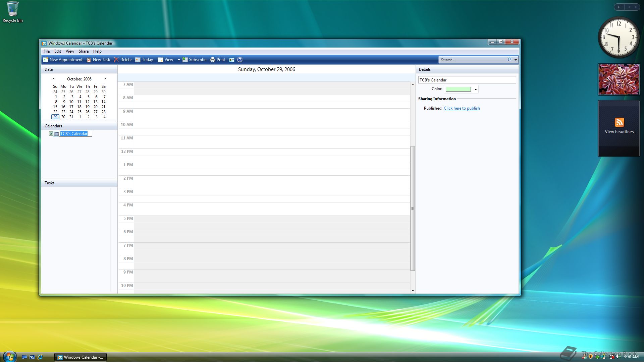Screen dimensions: 644x362
Task: Click the TCB's Calendar name edit field
Action: pyautogui.click(x=75, y=133)
